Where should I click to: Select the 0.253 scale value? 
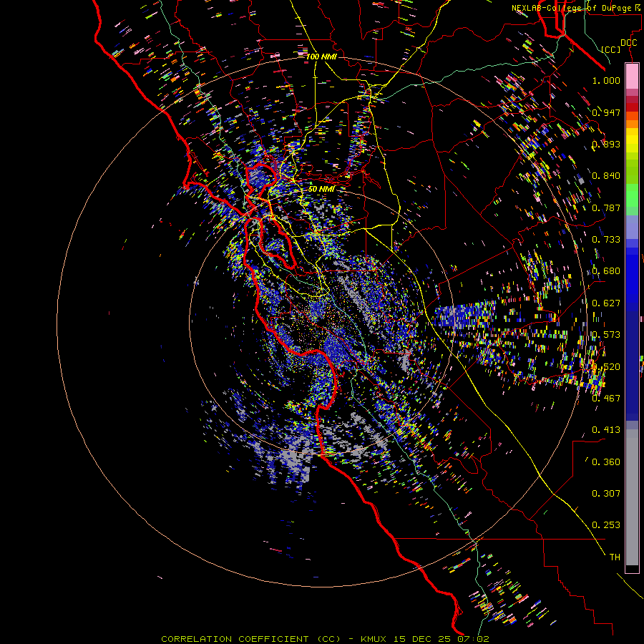coord(606,525)
